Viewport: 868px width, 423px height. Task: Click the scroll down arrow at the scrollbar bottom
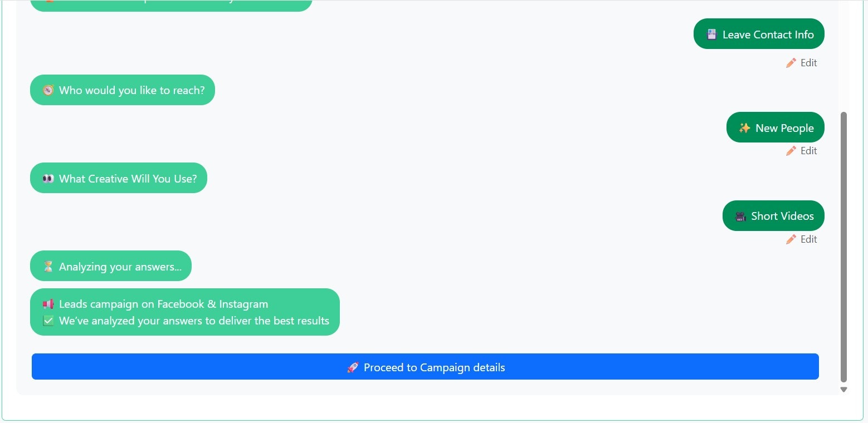843,390
